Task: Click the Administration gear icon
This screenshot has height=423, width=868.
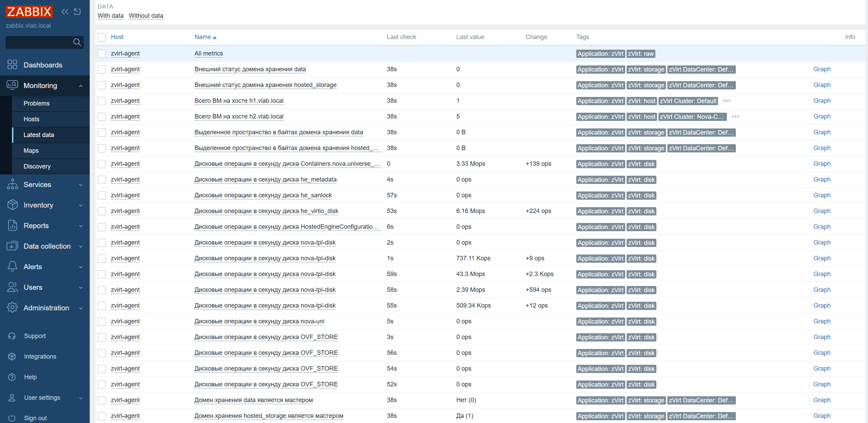Action: click(12, 308)
